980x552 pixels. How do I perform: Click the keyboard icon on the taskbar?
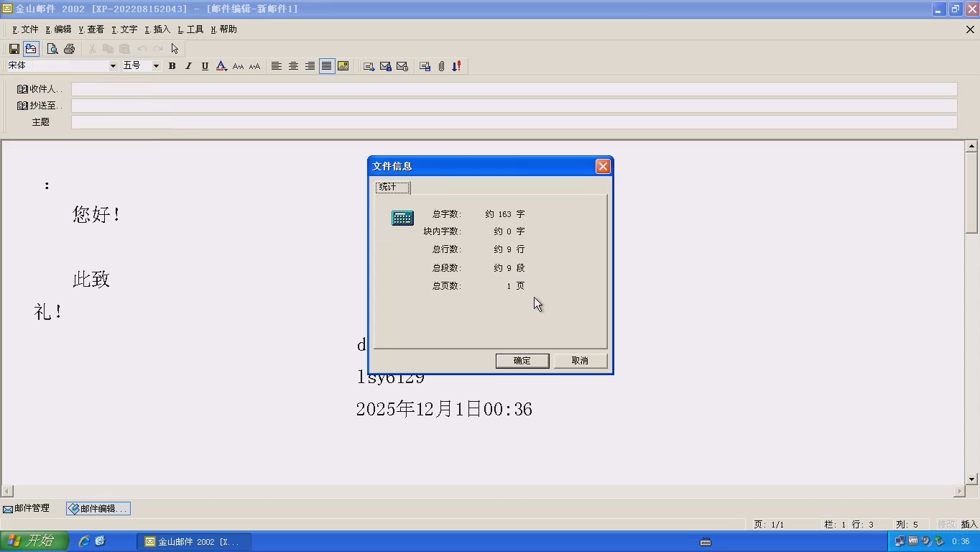coord(706,542)
